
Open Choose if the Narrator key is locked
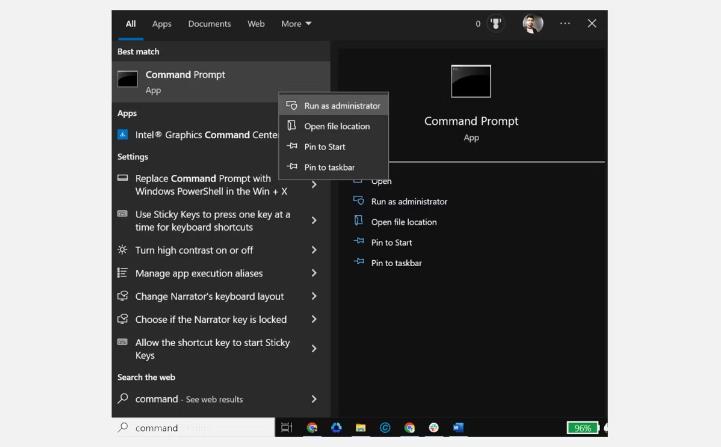coord(211,319)
